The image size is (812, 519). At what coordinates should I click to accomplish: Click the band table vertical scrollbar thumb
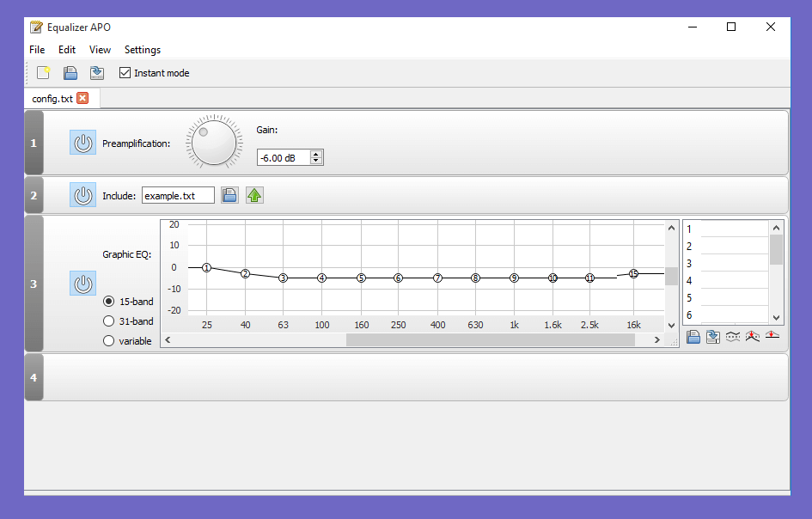pyautogui.click(x=776, y=250)
